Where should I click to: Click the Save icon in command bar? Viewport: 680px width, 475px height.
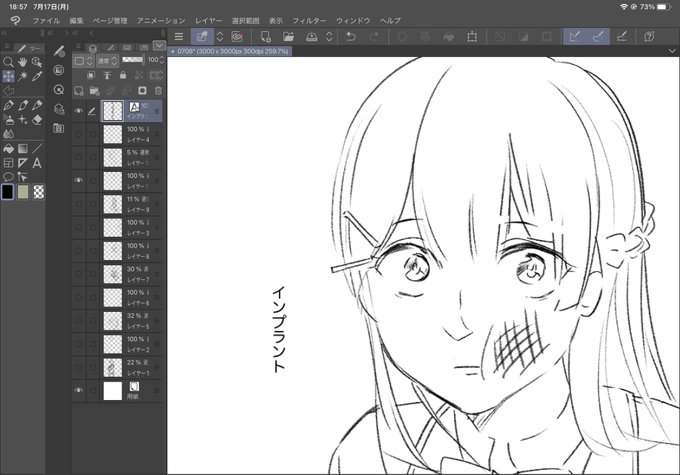[311, 37]
